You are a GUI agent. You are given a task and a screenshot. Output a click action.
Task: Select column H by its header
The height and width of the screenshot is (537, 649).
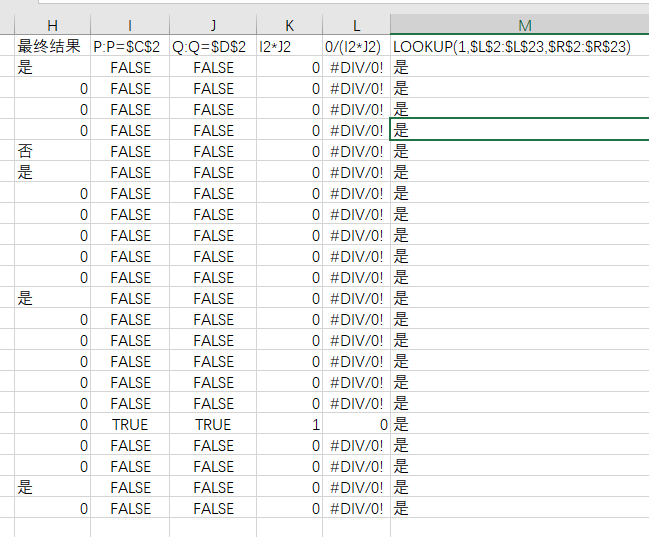52,25
